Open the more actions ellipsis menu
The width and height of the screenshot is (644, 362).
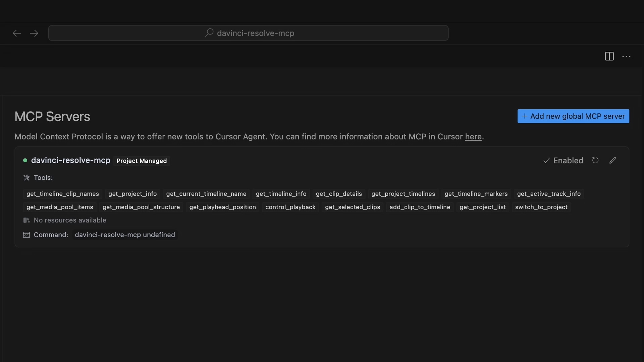click(x=627, y=56)
